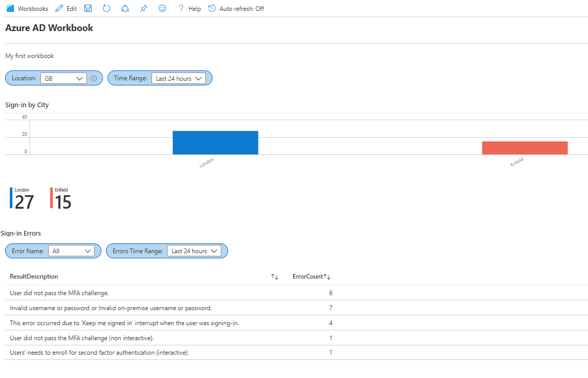Pin the workbook using the pin icon
The image size is (588, 378).
point(144,8)
